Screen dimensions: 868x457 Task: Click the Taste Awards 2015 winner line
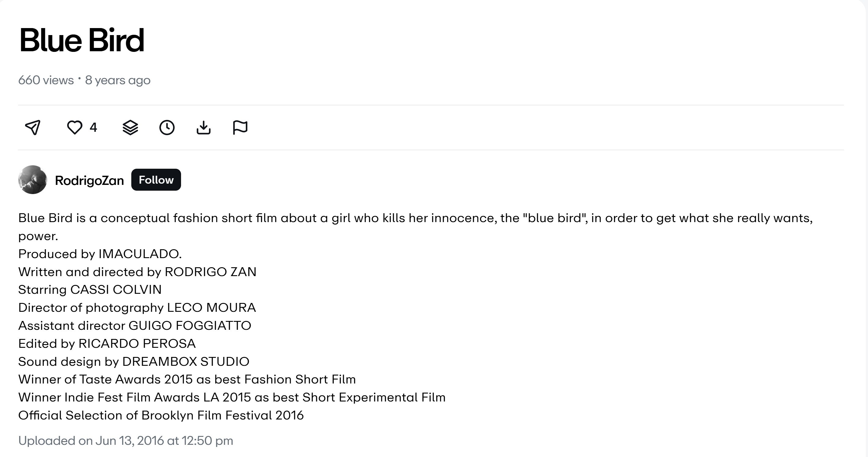[x=187, y=379]
